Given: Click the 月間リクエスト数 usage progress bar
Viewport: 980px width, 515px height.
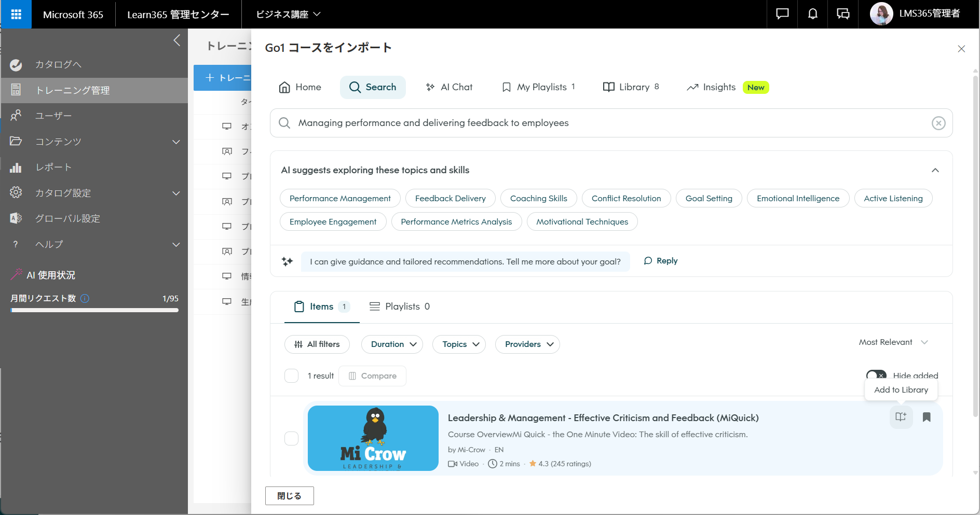Looking at the screenshot, I should click(x=94, y=310).
